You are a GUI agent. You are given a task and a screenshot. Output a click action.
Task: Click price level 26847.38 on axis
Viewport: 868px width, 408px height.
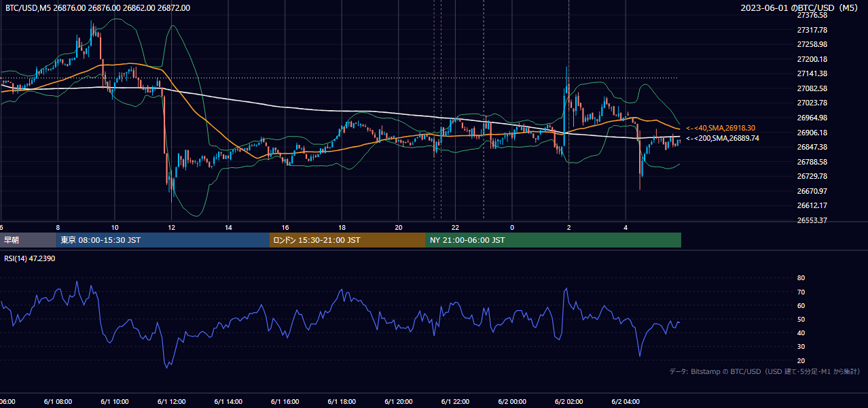point(812,147)
